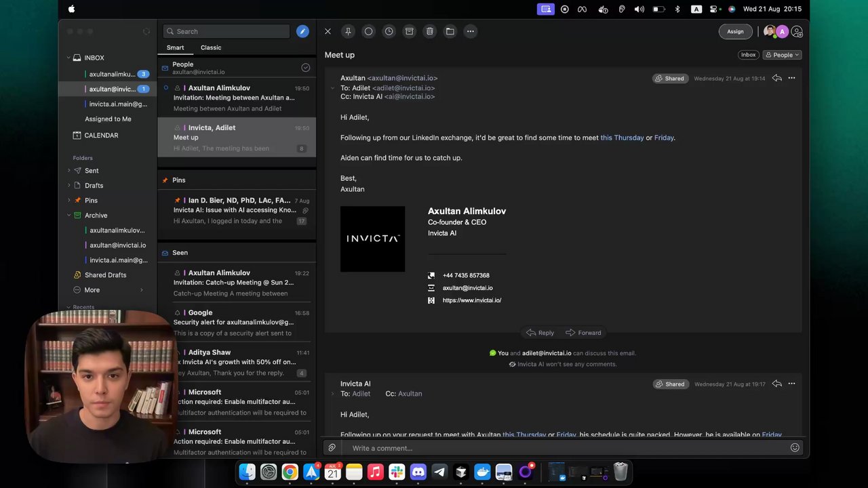This screenshot has width=868, height=488.
Task: Open the Bluetooth menu in the menu bar
Action: [677, 9]
